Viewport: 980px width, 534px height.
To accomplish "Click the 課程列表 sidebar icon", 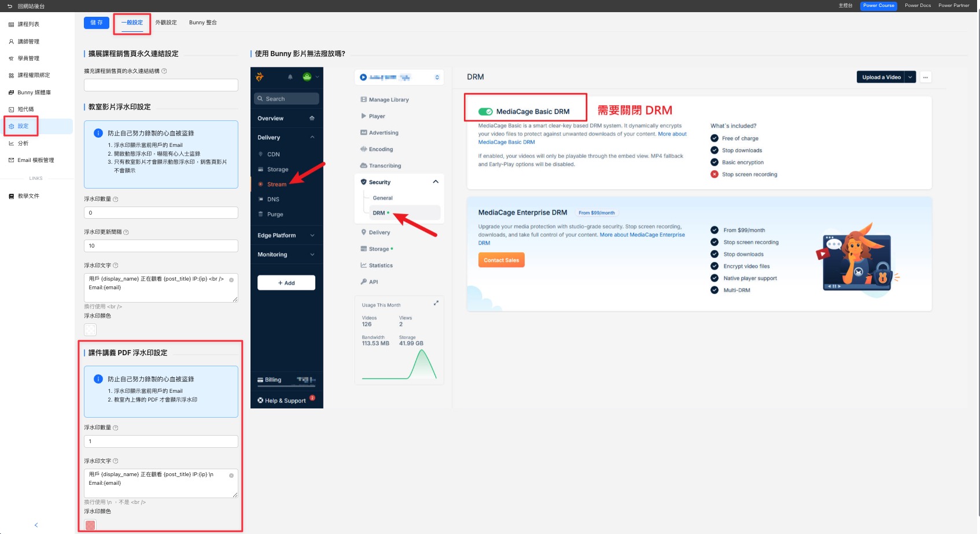I will [x=11, y=24].
